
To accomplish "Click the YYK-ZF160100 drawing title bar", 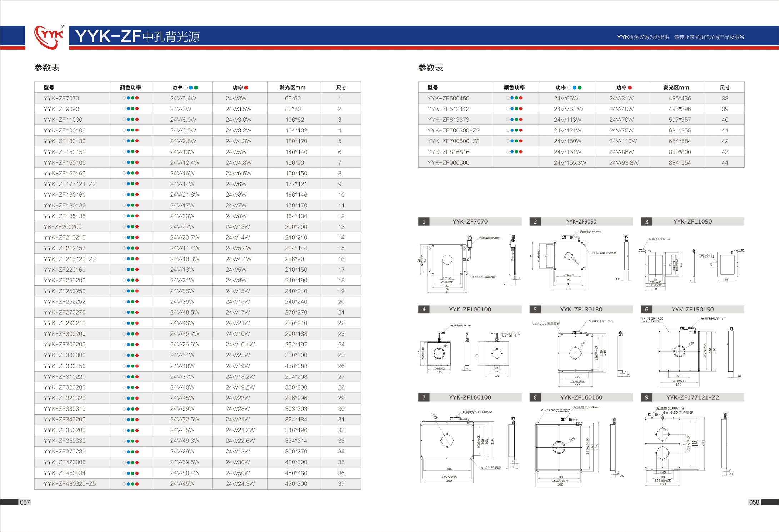I will (x=470, y=397).
